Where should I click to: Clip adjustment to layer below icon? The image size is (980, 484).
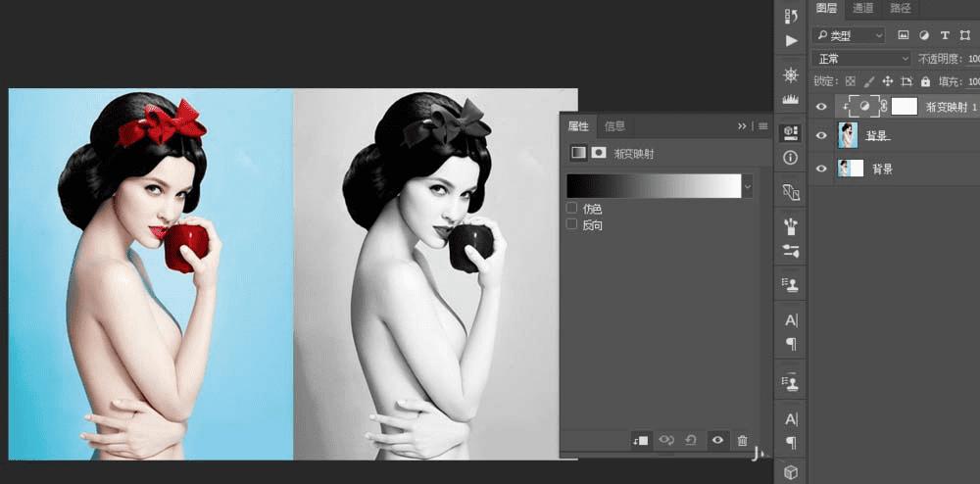641,440
